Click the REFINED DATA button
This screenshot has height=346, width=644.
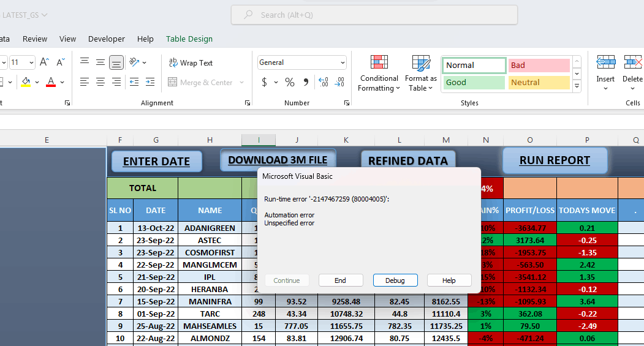click(x=408, y=159)
